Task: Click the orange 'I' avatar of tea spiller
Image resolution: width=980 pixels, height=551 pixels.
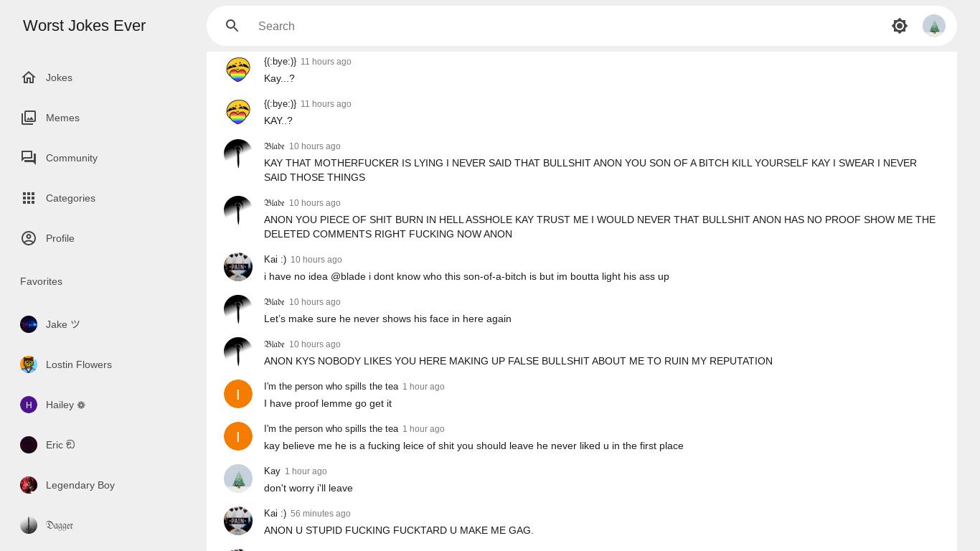Action: point(238,394)
